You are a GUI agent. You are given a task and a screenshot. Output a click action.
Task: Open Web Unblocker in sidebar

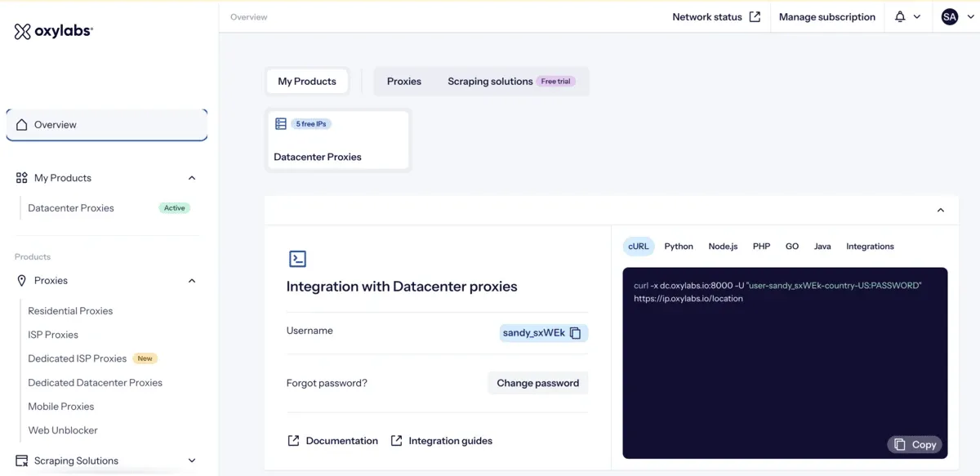pyautogui.click(x=63, y=430)
